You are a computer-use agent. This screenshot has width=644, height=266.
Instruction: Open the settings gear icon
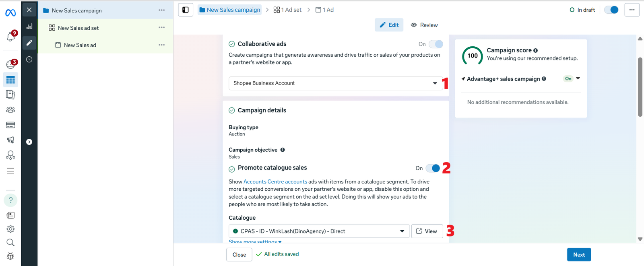coord(10,229)
